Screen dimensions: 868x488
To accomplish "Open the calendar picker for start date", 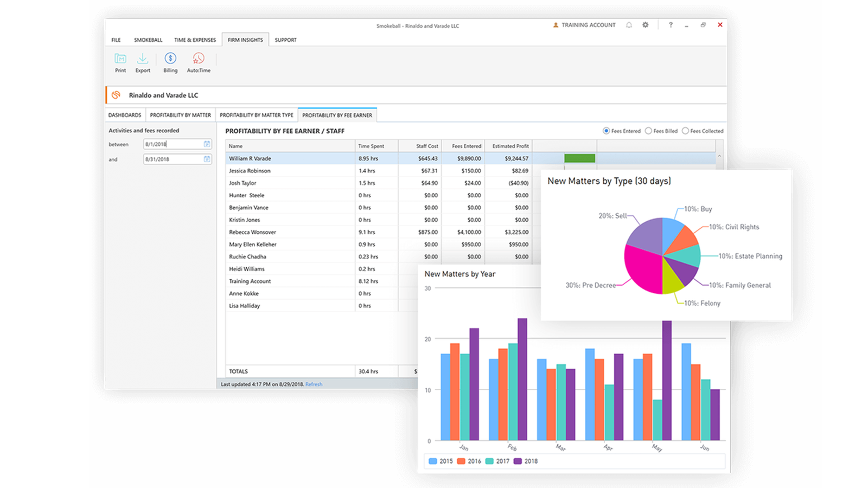I will pos(207,144).
